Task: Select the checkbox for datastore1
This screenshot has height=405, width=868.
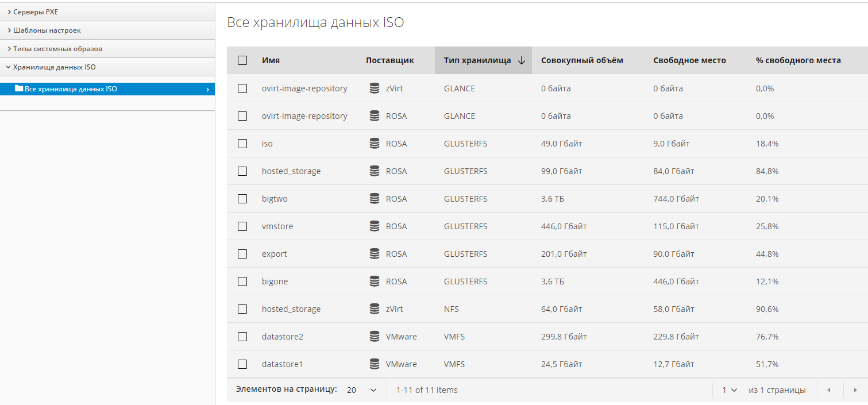Action: coord(242,364)
